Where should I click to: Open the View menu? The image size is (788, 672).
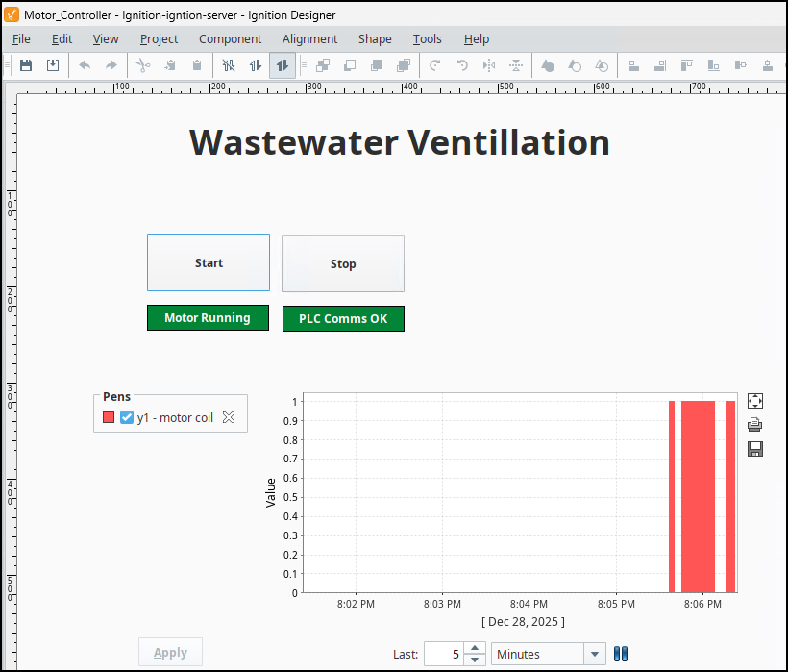click(x=106, y=39)
